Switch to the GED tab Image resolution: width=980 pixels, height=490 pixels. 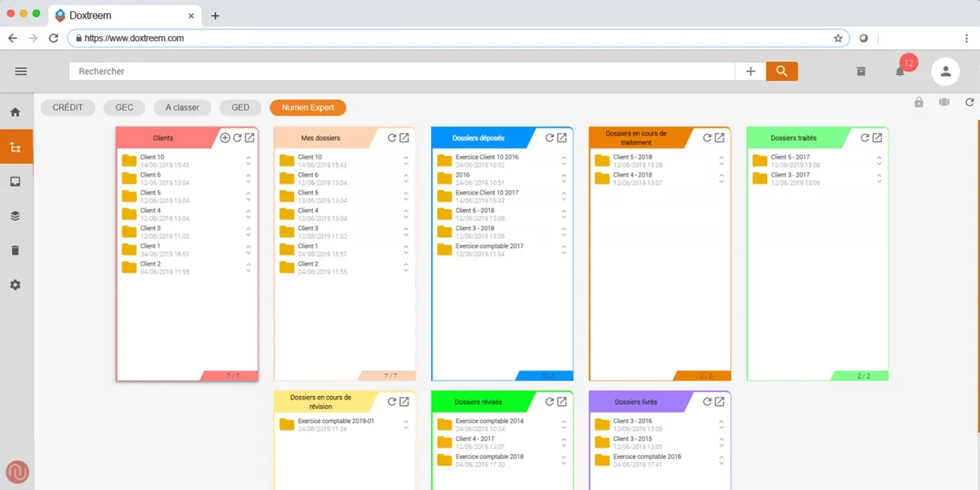point(240,108)
